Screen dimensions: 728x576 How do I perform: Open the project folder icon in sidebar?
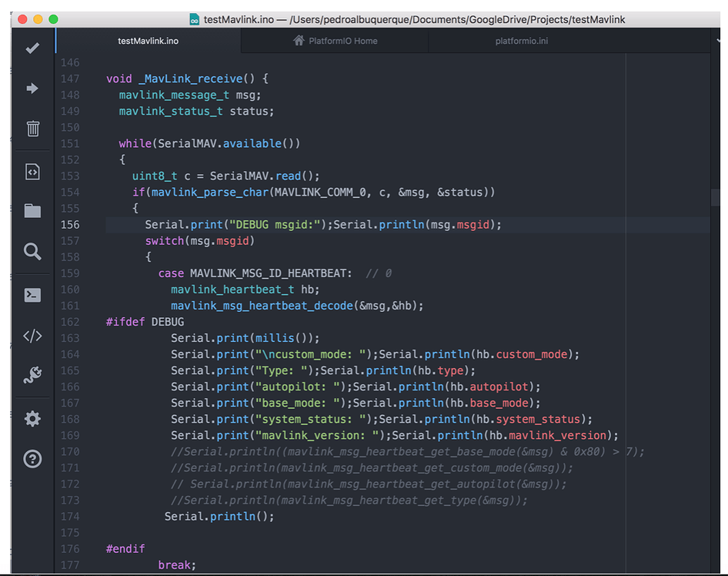point(32,211)
